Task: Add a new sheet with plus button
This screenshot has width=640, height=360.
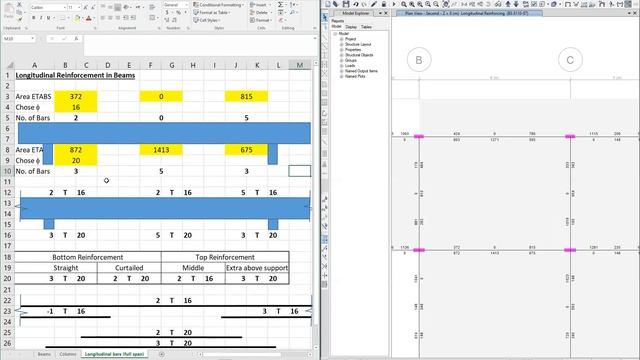Action: pyautogui.click(x=162, y=354)
